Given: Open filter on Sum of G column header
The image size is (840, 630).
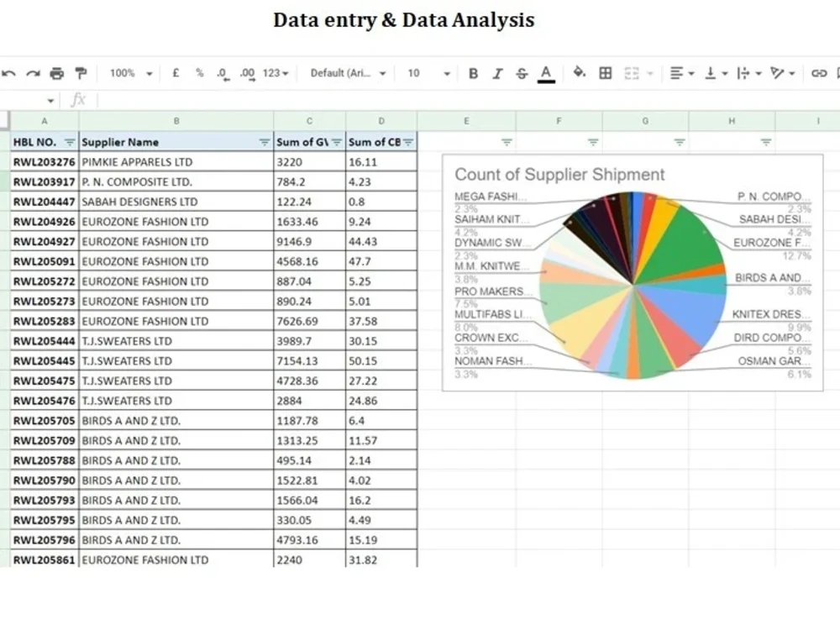Looking at the screenshot, I should pyautogui.click(x=337, y=142).
